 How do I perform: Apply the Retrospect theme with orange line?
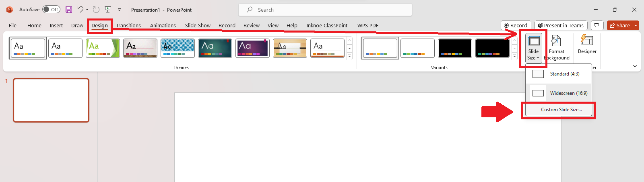[327, 48]
